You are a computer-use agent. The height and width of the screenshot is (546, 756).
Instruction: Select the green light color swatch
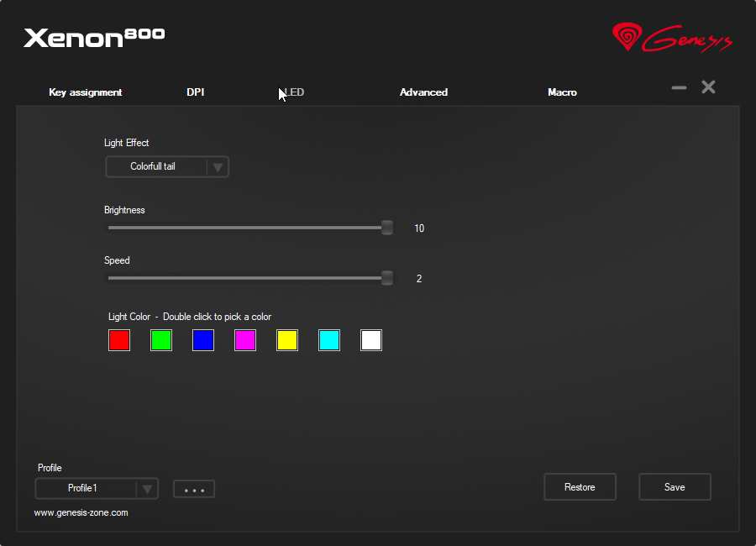161,340
